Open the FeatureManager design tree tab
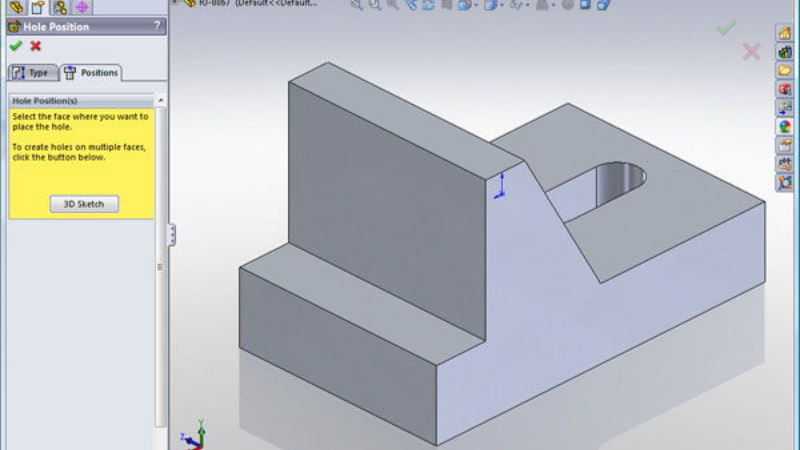 [x=16, y=7]
